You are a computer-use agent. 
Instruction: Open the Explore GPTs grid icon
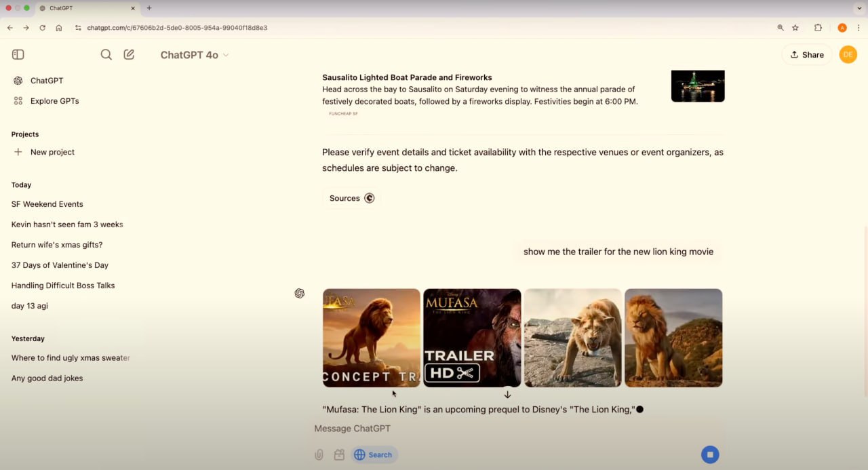(18, 101)
